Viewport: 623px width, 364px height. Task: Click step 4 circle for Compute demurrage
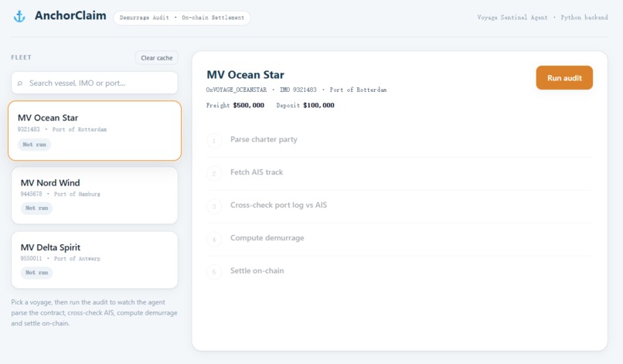click(214, 240)
